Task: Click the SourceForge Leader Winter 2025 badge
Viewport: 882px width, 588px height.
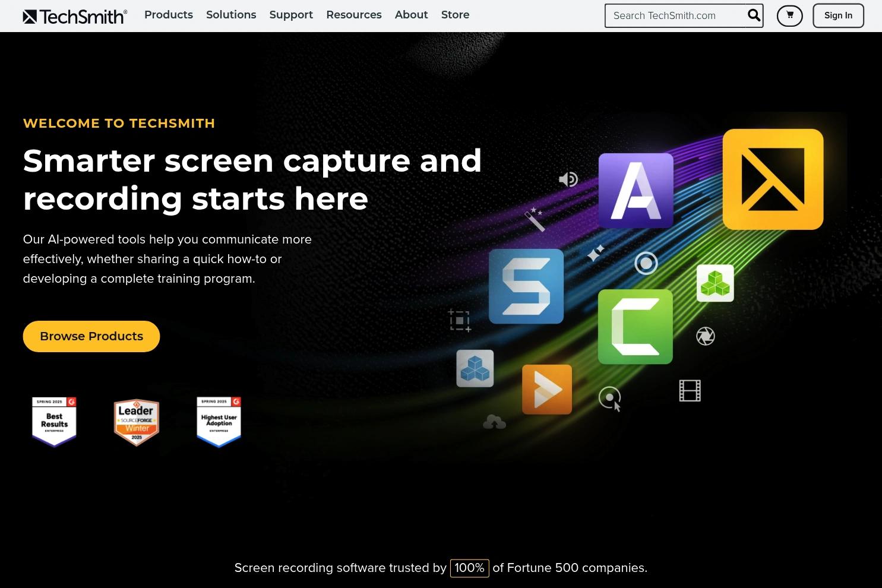Action: tap(137, 422)
